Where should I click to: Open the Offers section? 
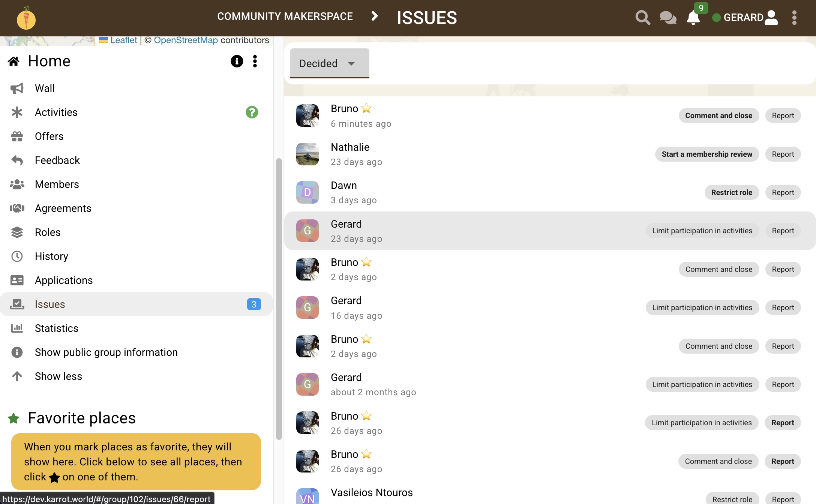tap(49, 136)
